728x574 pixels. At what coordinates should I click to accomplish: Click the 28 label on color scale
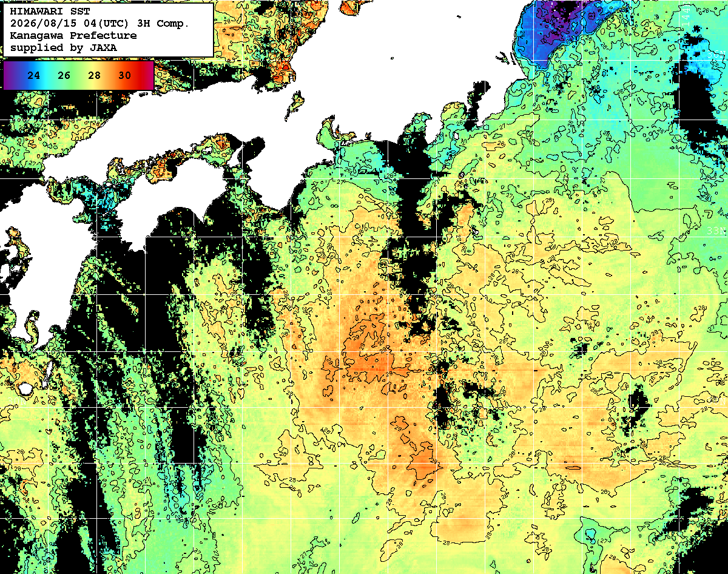94,76
